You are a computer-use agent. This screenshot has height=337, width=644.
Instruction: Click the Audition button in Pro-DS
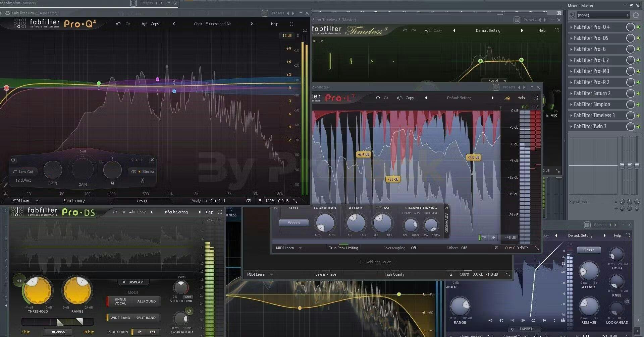pos(58,332)
